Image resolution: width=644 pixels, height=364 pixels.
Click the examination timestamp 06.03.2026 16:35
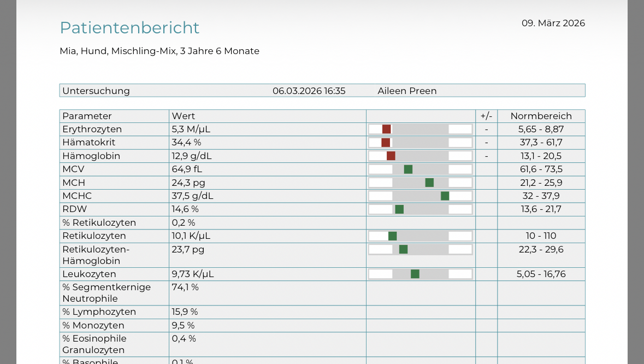[309, 91]
